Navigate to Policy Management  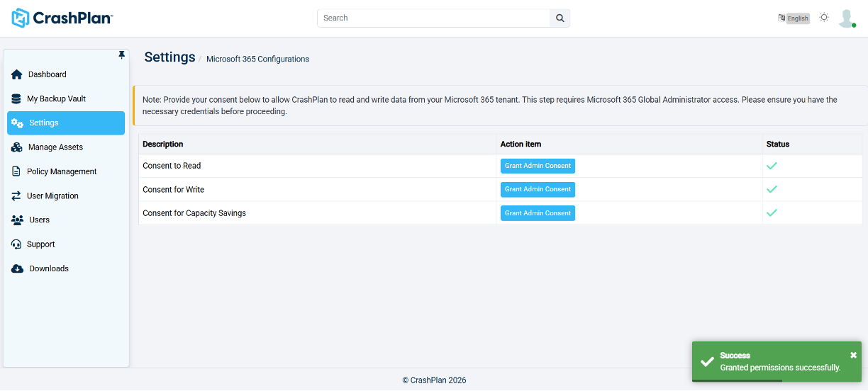66,171
